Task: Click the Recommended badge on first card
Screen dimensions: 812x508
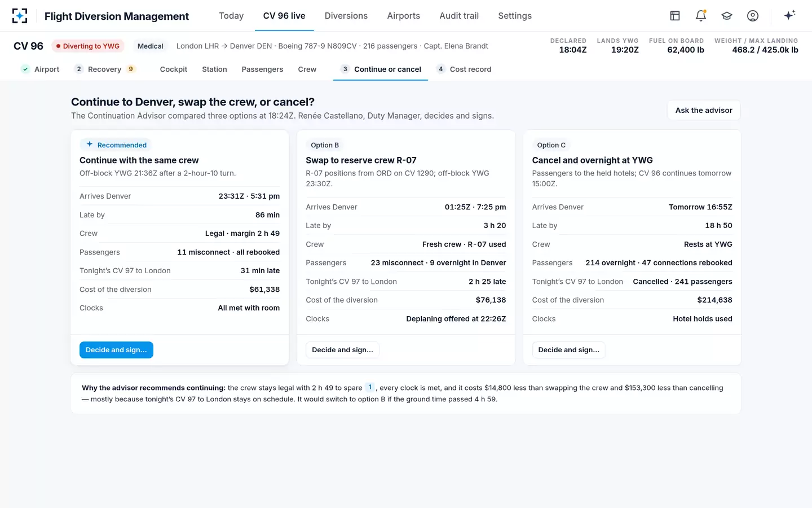Action: (116, 144)
